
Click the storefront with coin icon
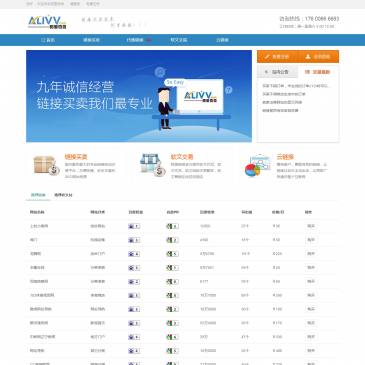point(153,165)
